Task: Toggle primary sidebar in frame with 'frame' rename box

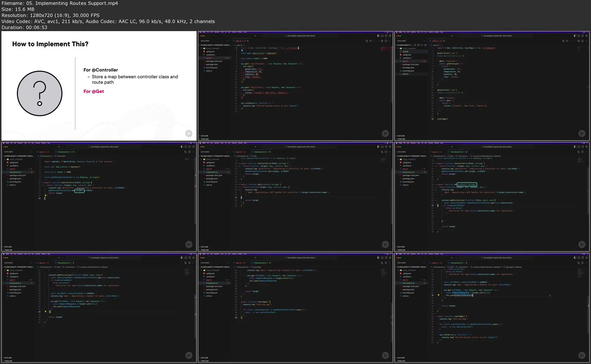Action: point(575,36)
